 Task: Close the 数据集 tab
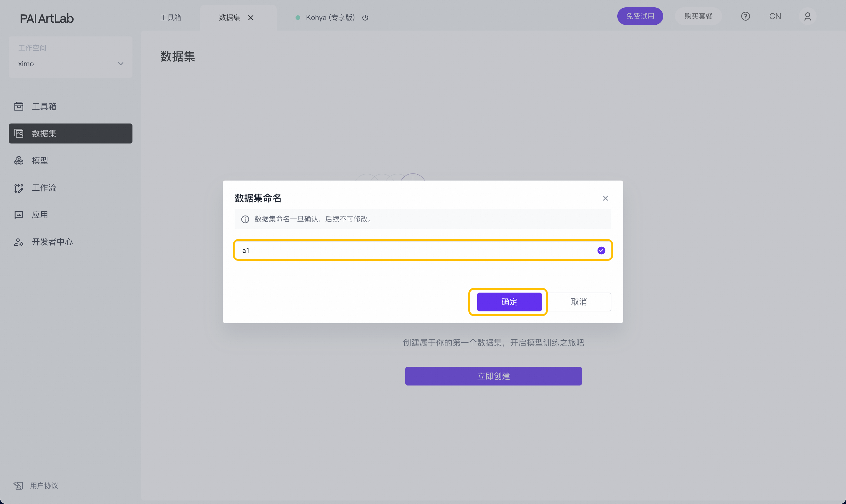click(251, 18)
